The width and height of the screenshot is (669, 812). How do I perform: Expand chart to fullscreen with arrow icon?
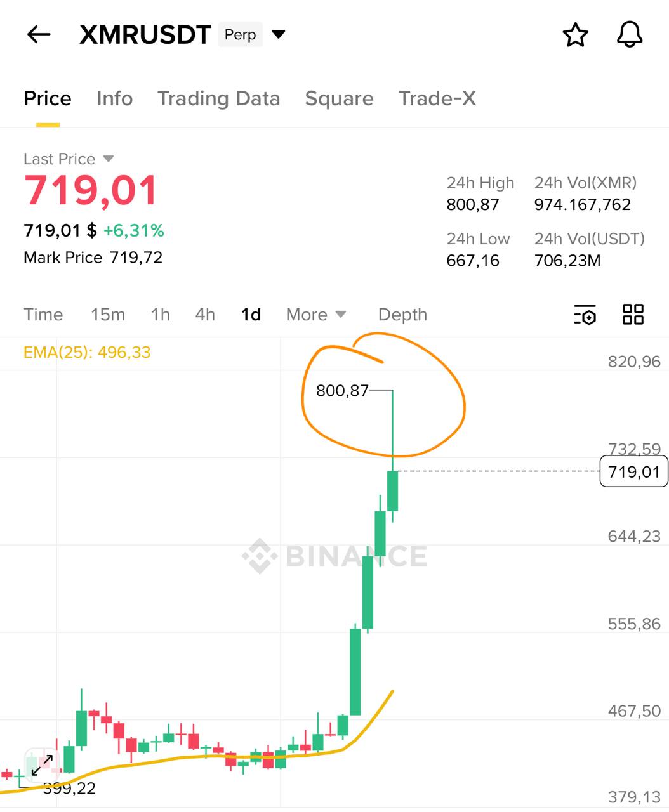point(42,765)
